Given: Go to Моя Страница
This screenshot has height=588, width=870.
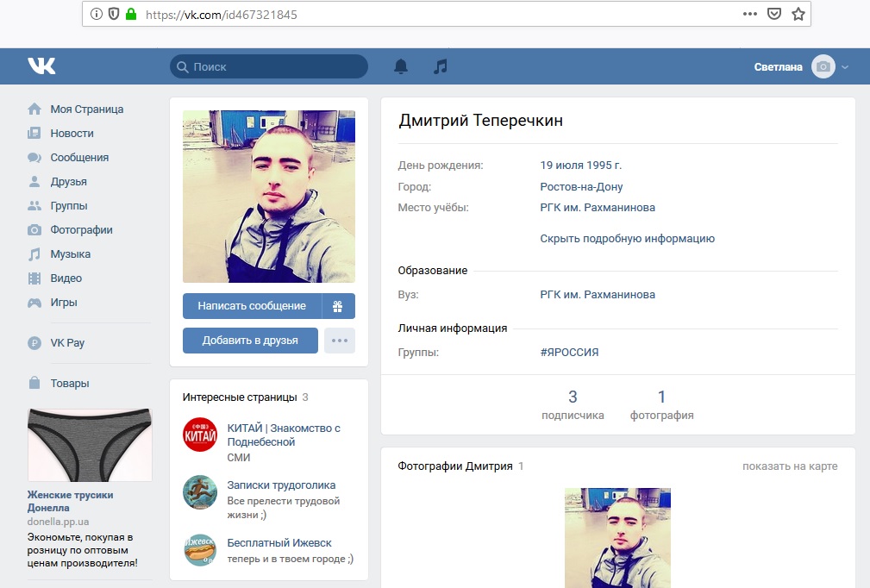Looking at the screenshot, I should [x=86, y=109].
